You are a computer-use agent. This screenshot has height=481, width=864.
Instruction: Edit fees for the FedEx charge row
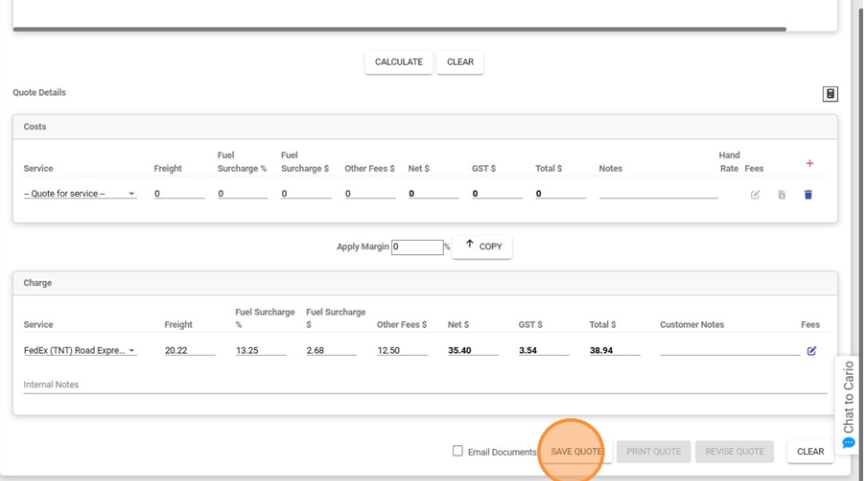point(811,351)
